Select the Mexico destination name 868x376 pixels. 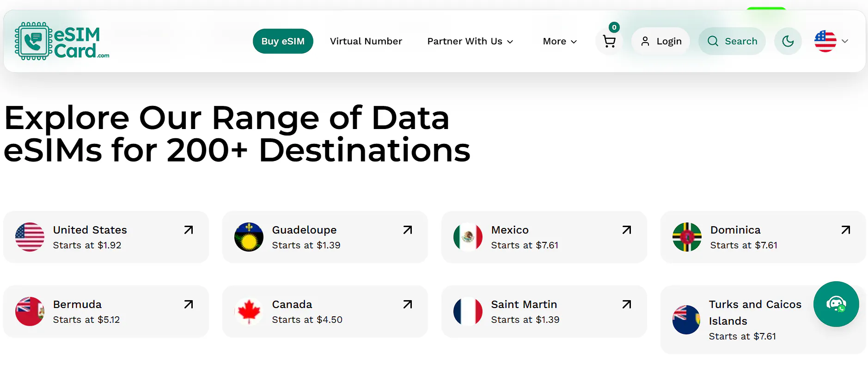(x=510, y=230)
